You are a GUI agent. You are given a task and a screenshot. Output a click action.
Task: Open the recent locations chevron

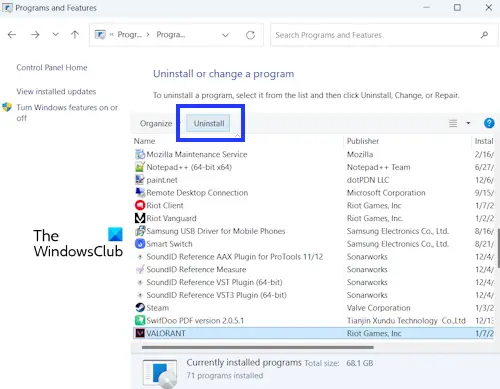56,34
